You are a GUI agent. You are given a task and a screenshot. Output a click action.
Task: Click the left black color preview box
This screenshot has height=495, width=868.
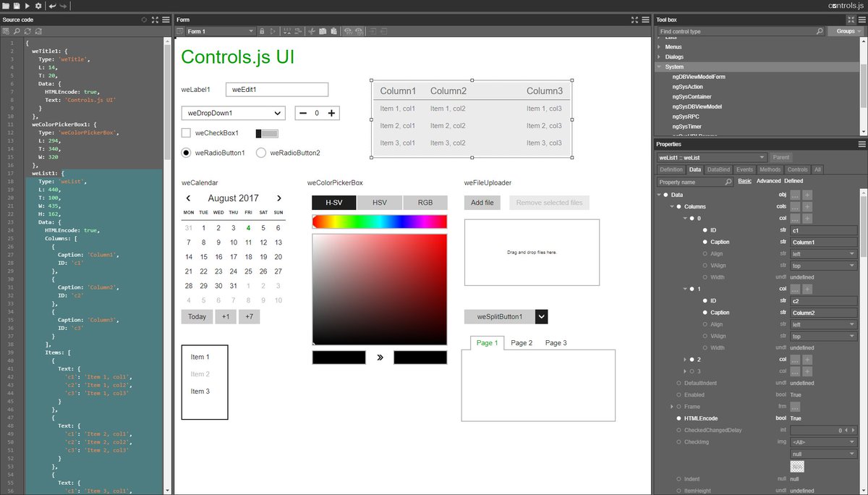(x=339, y=357)
